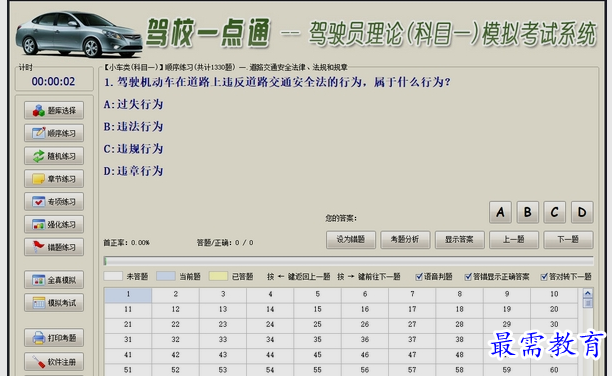Jump to question 18 in grid
This screenshot has height=376, width=612.
pyautogui.click(x=459, y=309)
